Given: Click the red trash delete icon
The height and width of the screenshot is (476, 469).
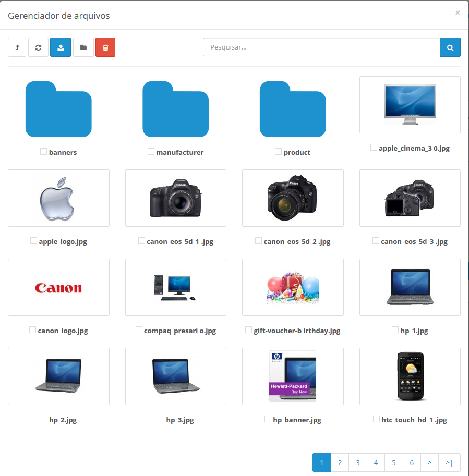Looking at the screenshot, I should [x=105, y=47].
